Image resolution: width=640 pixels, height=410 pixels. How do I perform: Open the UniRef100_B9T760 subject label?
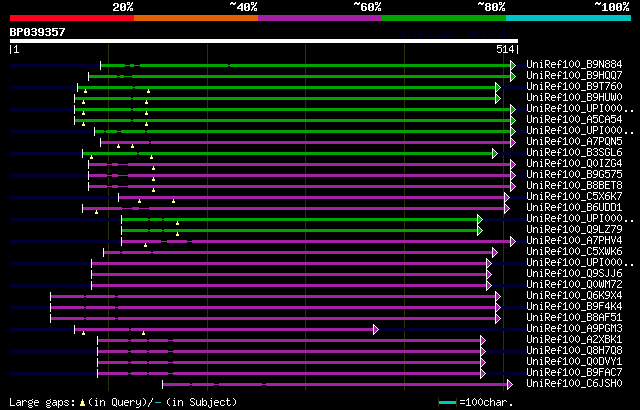click(x=574, y=86)
